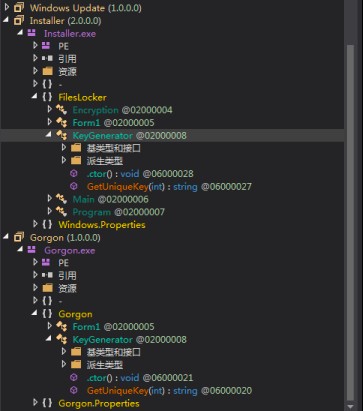Click the PE icon under Installer.exe
The image size is (363, 411).
[x=46, y=46]
